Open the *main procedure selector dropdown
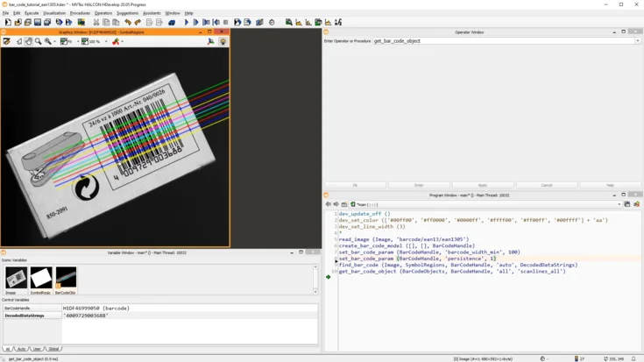This screenshot has width=644, height=362. click(x=618, y=204)
